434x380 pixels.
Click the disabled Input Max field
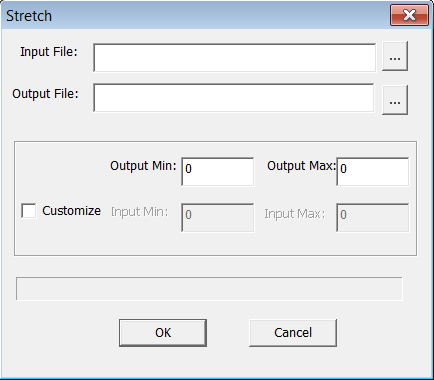(x=373, y=218)
